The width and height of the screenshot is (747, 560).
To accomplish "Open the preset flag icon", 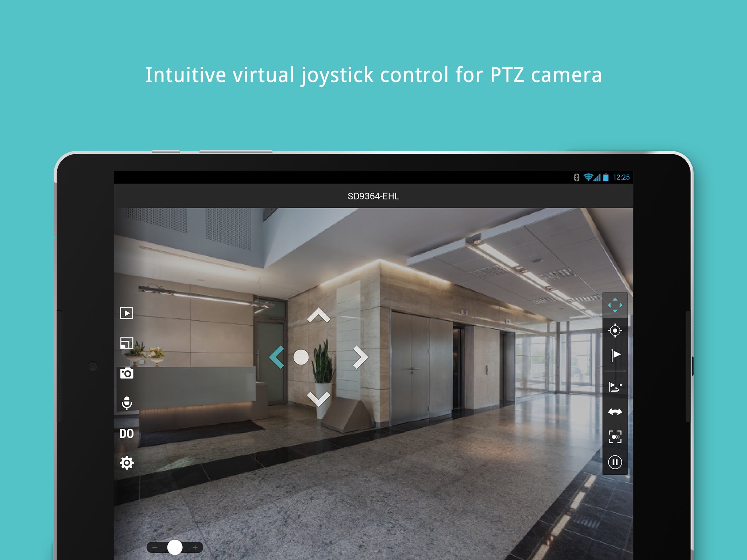I will click(615, 355).
